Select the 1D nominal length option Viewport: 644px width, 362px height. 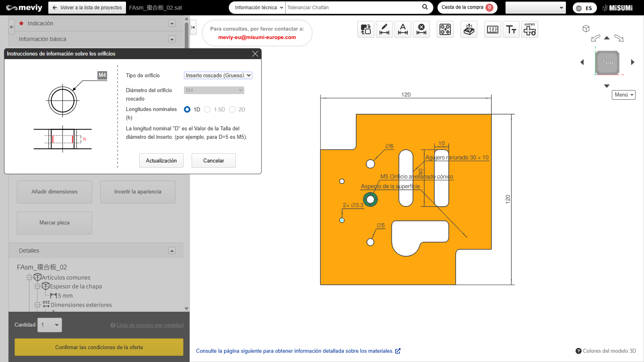[x=187, y=109]
